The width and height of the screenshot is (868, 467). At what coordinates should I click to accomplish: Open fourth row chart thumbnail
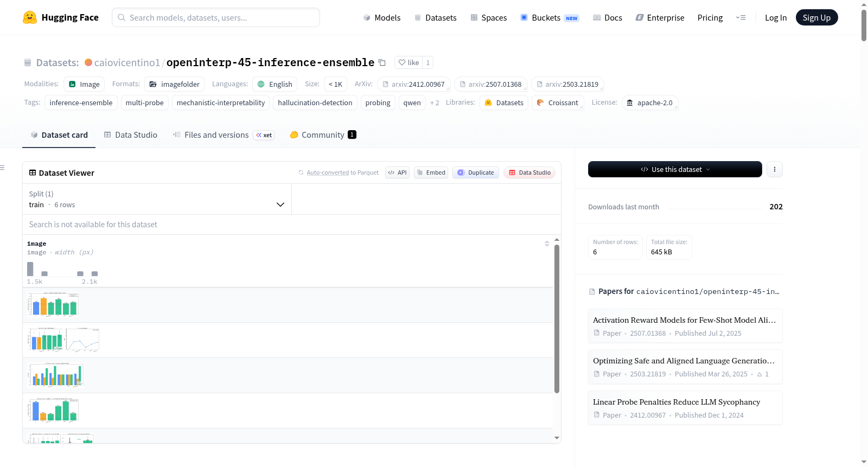(x=53, y=411)
